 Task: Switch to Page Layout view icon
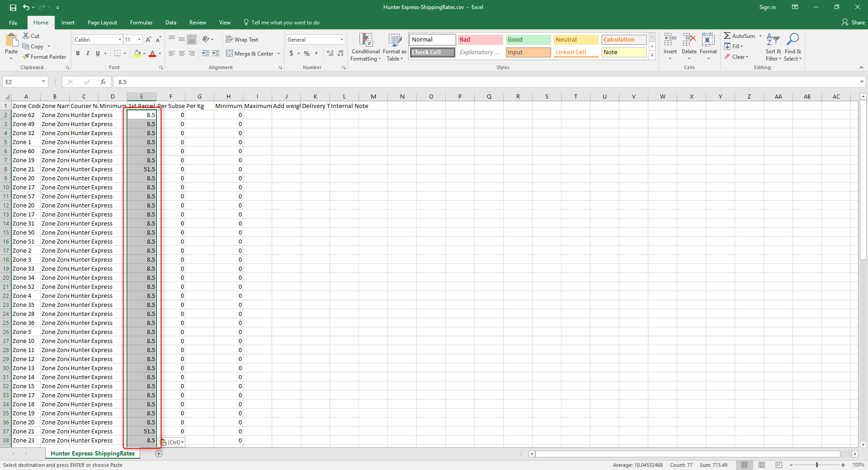pyautogui.click(x=762, y=465)
